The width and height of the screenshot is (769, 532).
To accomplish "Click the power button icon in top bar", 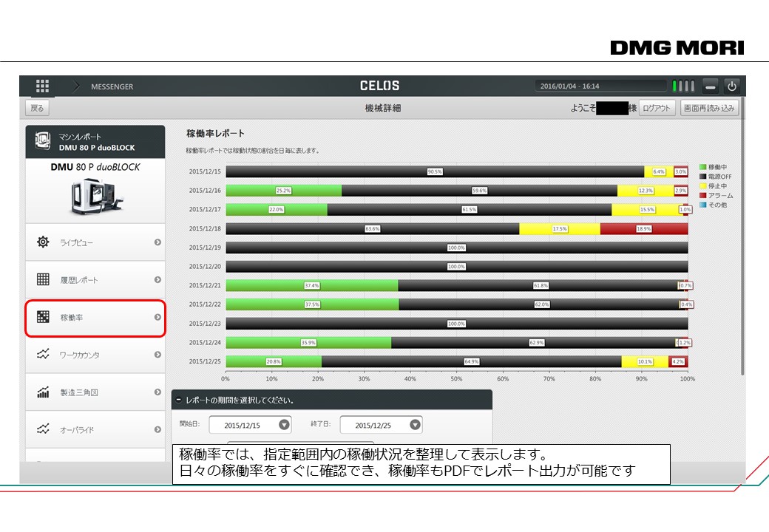I will [732, 86].
